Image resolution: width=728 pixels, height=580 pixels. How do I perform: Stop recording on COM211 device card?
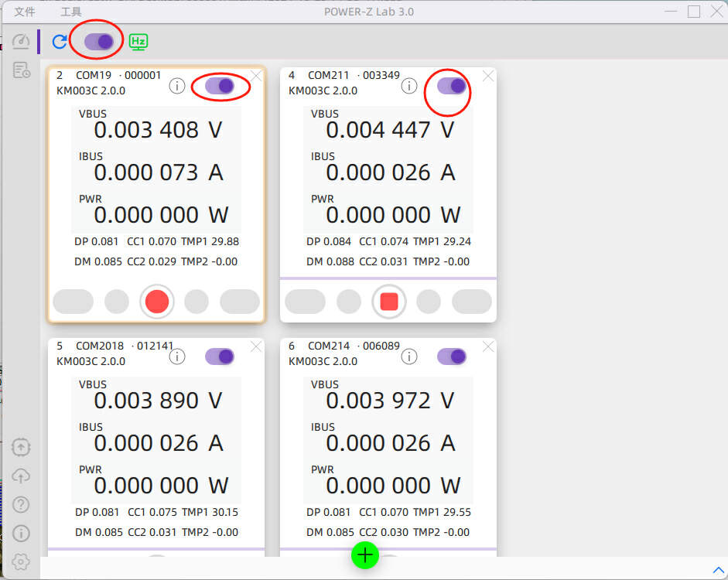(388, 302)
